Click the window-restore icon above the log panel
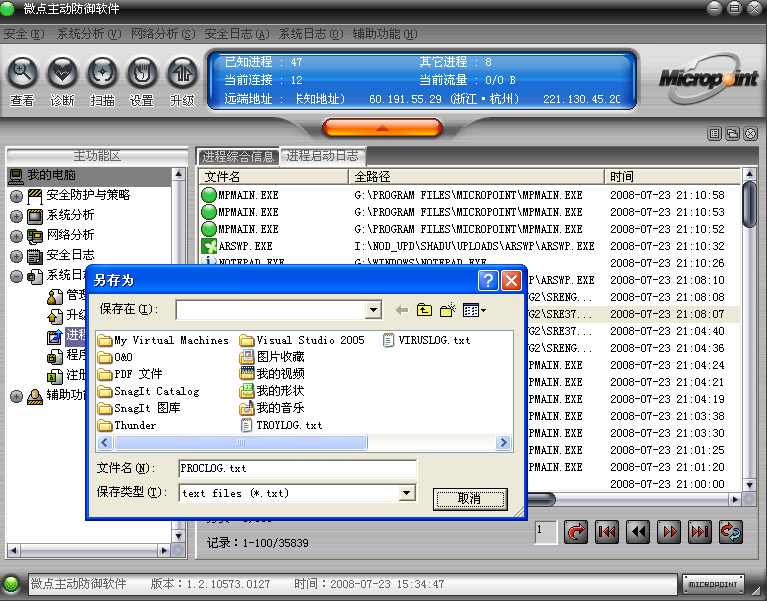 732,134
